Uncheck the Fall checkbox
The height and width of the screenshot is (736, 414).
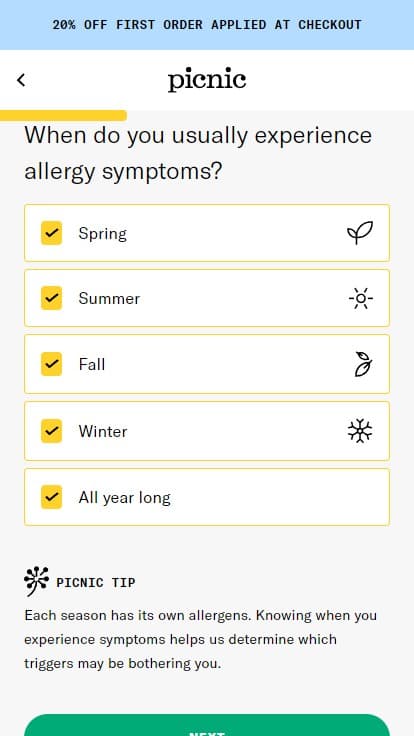click(52, 364)
